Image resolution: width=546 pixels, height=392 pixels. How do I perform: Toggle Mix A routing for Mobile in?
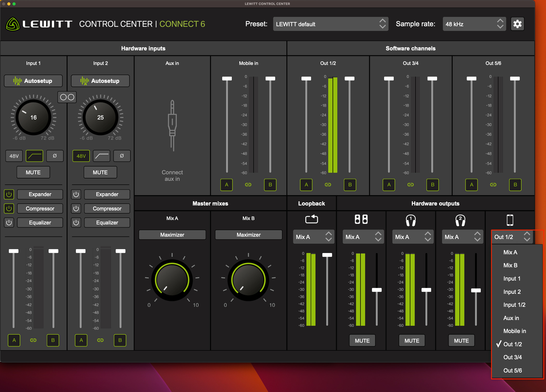click(x=227, y=185)
